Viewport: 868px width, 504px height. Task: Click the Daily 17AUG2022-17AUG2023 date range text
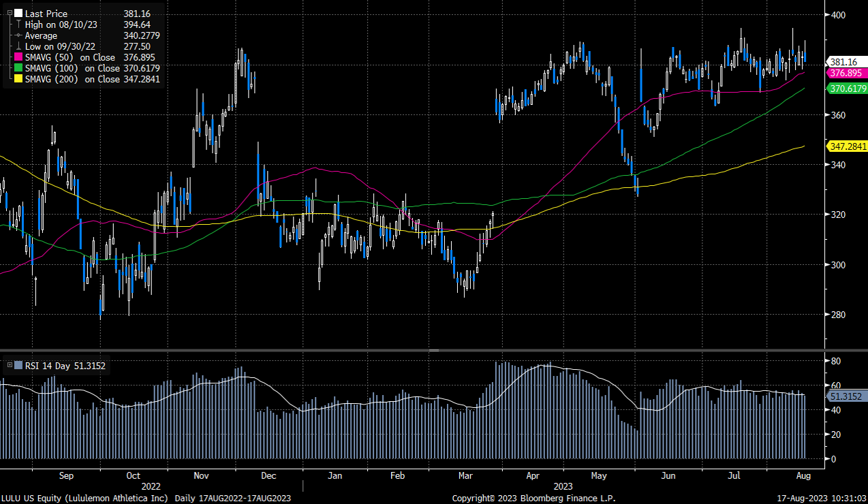[x=232, y=498]
